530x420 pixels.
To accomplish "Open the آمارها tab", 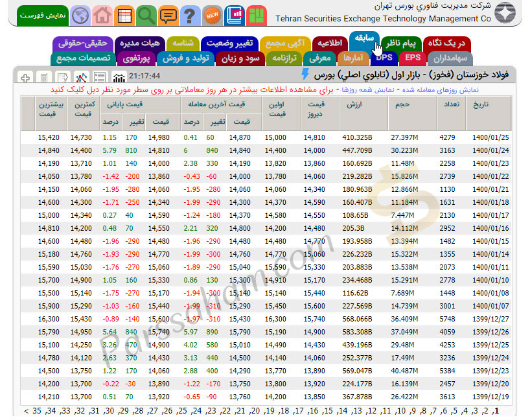I will click(353, 58).
